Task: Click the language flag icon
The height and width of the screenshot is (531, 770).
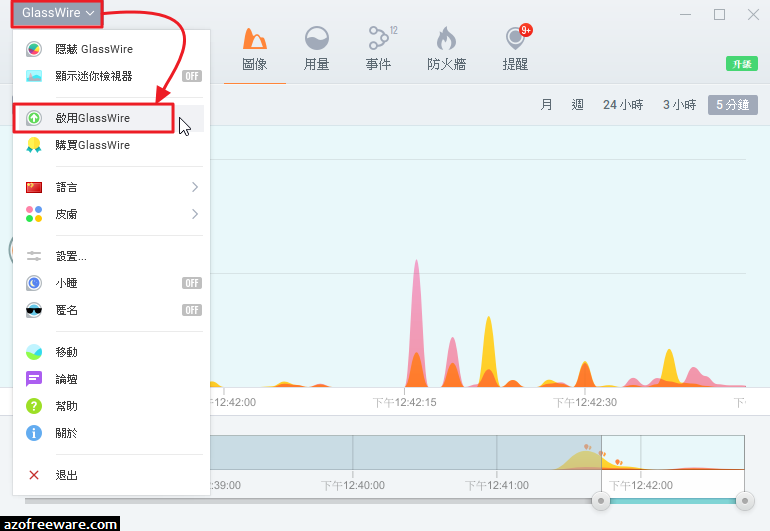Action: click(34, 187)
